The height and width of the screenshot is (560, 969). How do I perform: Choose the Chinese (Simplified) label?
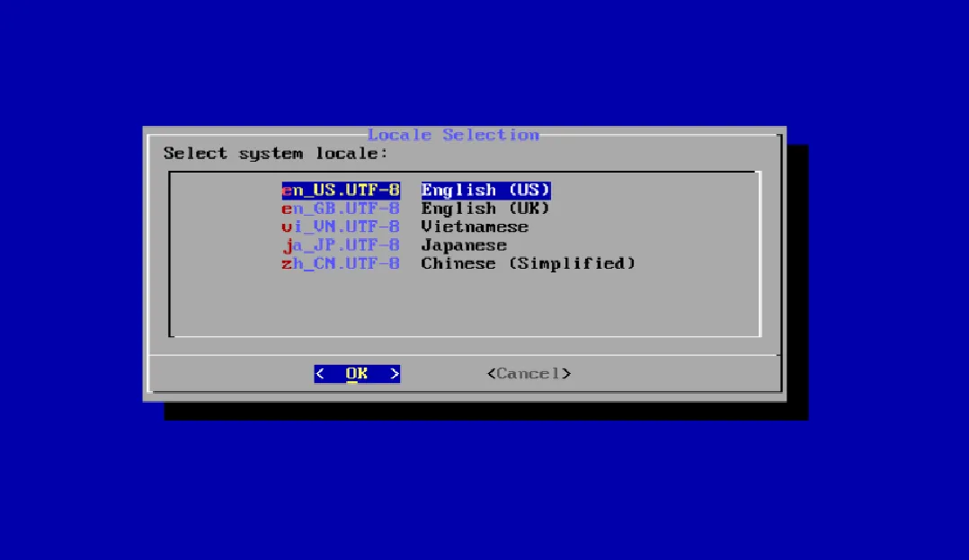pyautogui.click(x=528, y=263)
